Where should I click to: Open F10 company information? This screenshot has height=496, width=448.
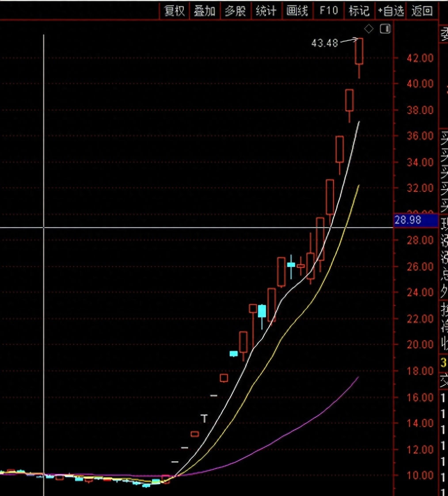coord(329,11)
